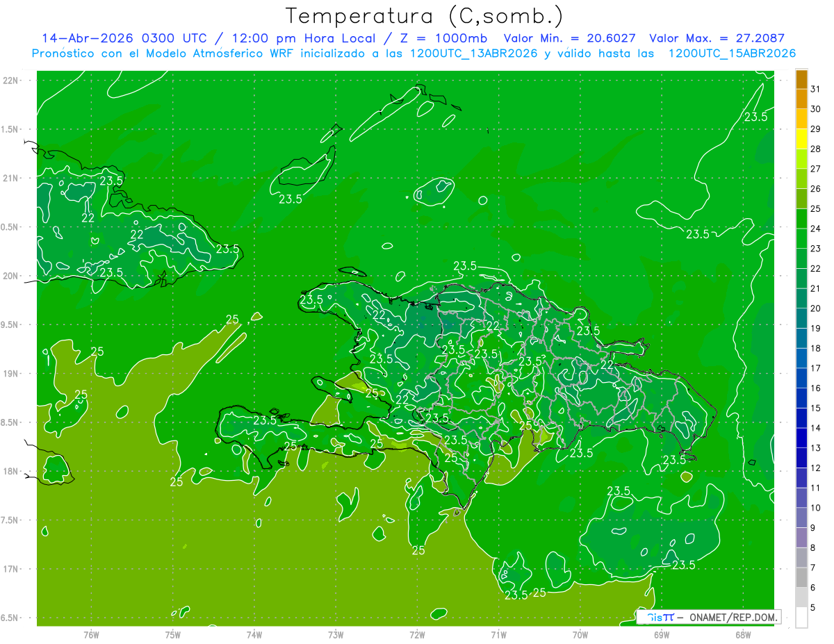The width and height of the screenshot is (834, 644).
Task: Pick the purple legend swatch near 9
Action: coord(801,538)
